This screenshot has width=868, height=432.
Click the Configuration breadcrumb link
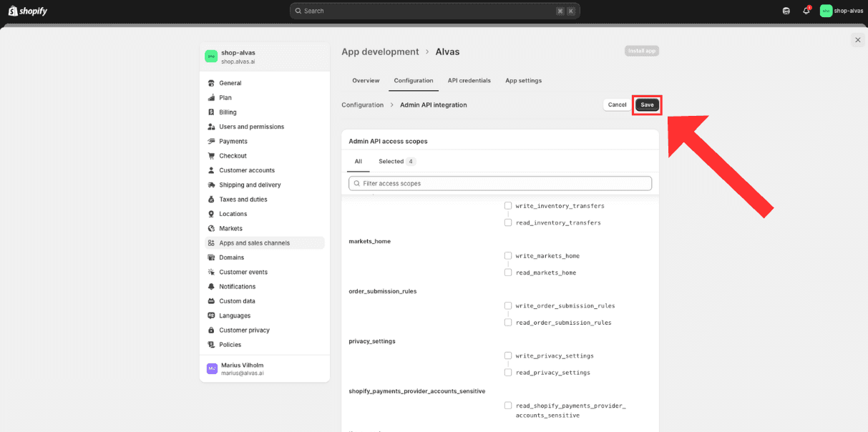(363, 105)
